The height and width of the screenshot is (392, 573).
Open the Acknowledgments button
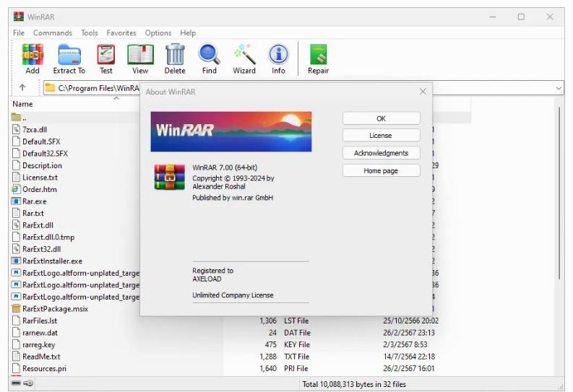pyautogui.click(x=381, y=153)
